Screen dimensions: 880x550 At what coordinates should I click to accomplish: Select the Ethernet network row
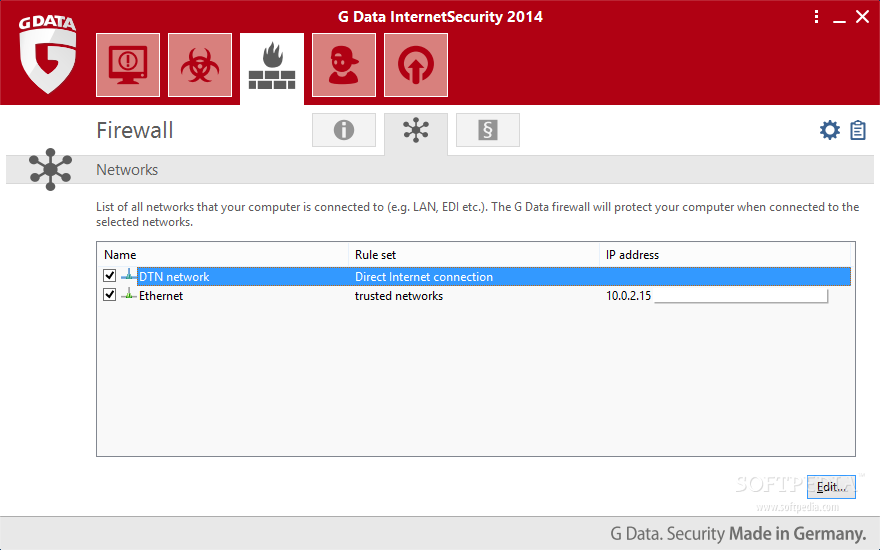click(474, 296)
